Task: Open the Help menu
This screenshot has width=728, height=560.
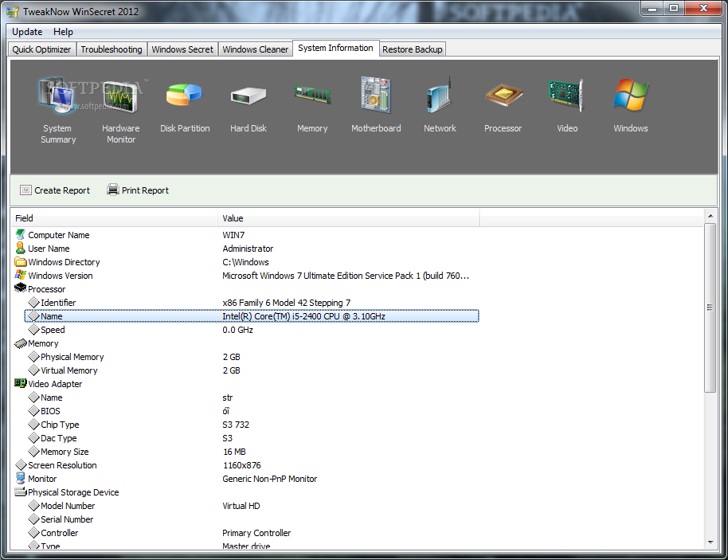Action: [63, 32]
